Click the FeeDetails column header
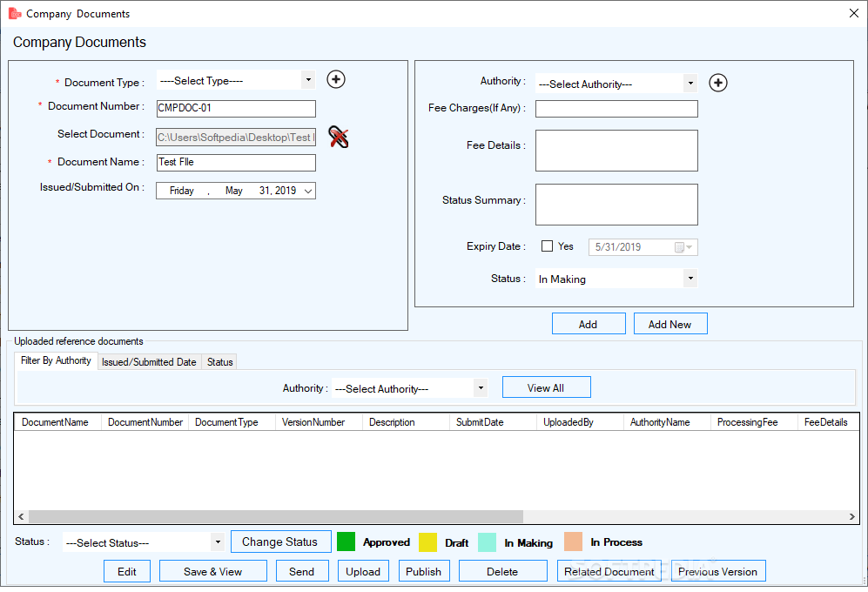 coord(828,422)
